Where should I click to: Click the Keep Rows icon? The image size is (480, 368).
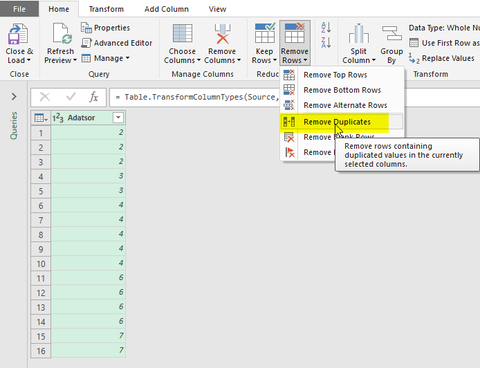click(265, 33)
